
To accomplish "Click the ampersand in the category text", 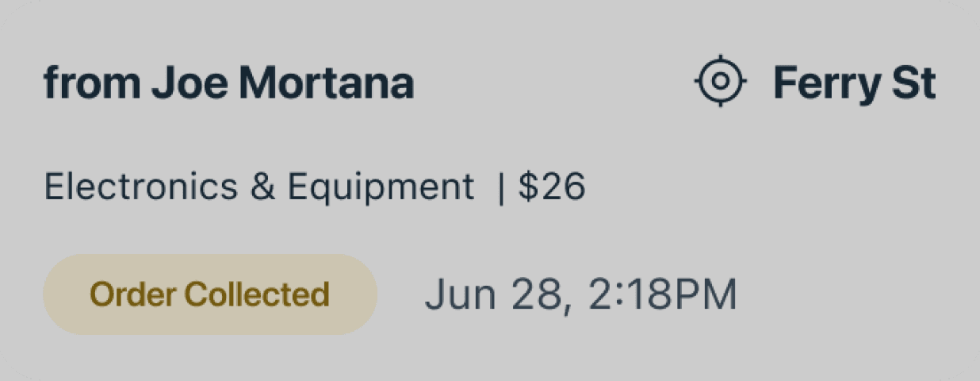I will pos(262,188).
